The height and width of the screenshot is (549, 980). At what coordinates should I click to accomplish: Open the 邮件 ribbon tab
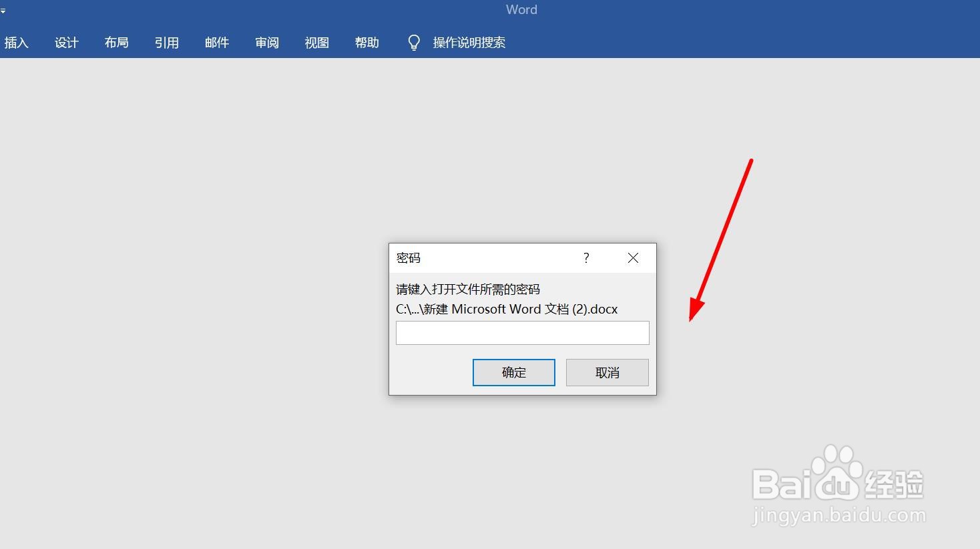pos(216,42)
